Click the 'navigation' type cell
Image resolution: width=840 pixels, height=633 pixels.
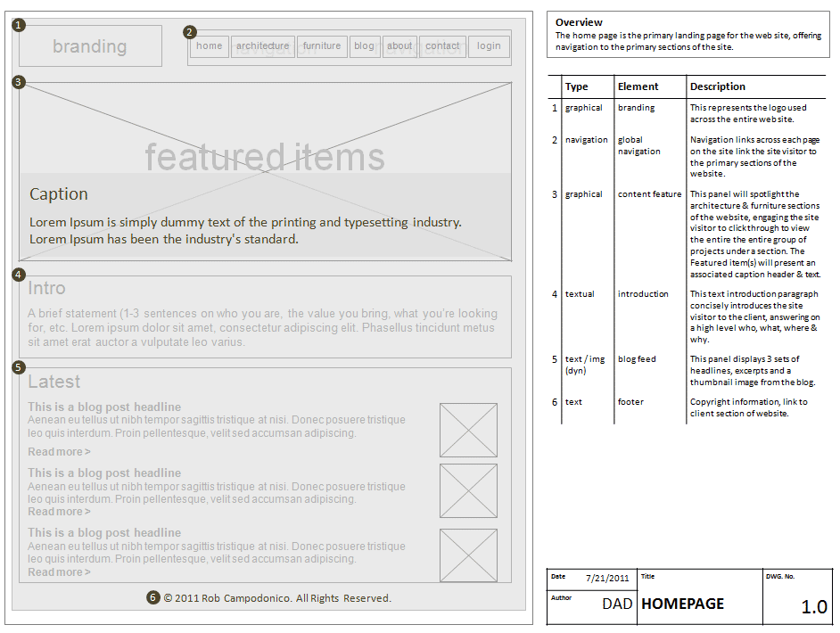pyautogui.click(x=587, y=140)
